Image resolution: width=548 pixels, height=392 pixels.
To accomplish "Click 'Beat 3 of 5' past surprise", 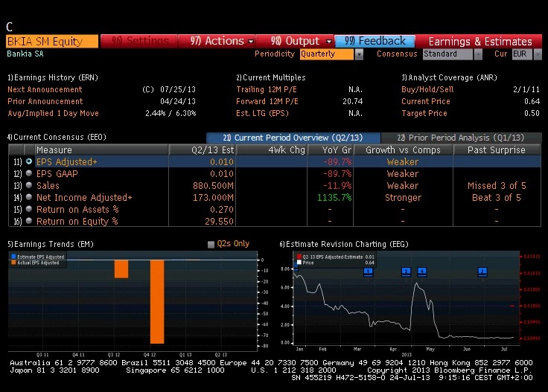I will 497,197.
